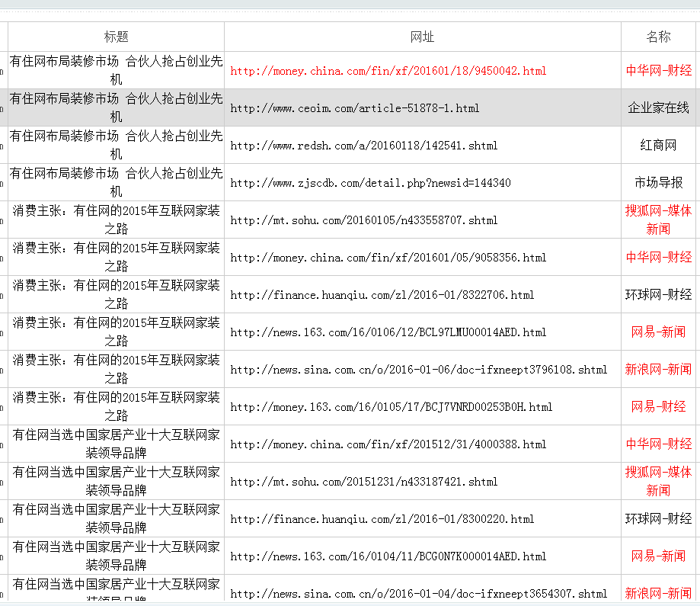Open the finance.huanqiu.com 8322706.html URL
Screen dimensions: 700x606
382,295
